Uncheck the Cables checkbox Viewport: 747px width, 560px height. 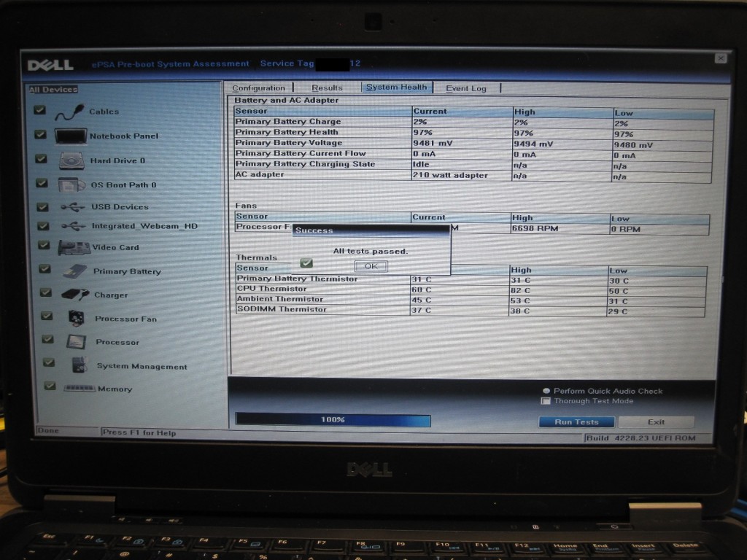39,110
